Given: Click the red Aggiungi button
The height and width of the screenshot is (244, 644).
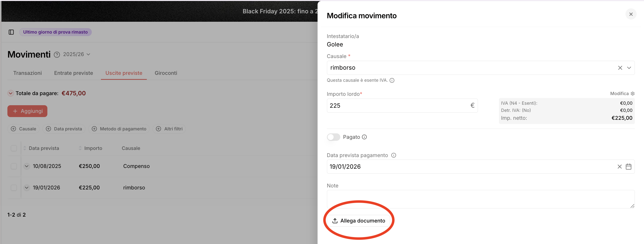Looking at the screenshot, I should [27, 111].
